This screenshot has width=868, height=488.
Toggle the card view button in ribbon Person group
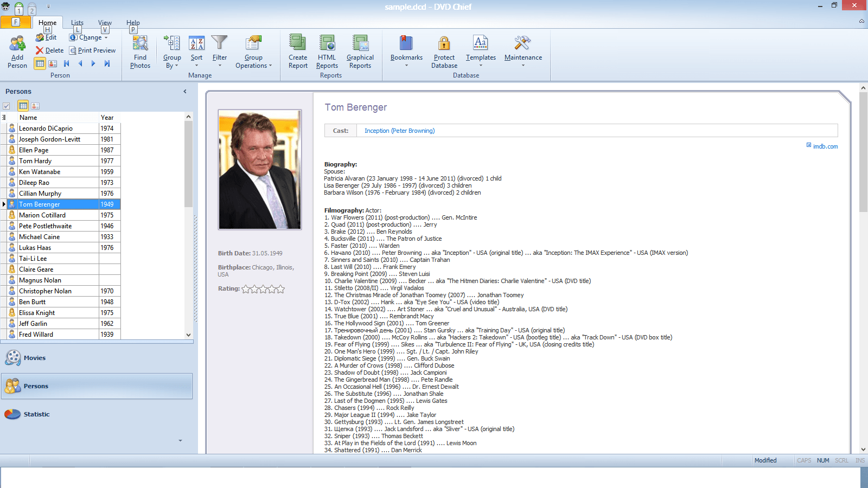(x=53, y=63)
